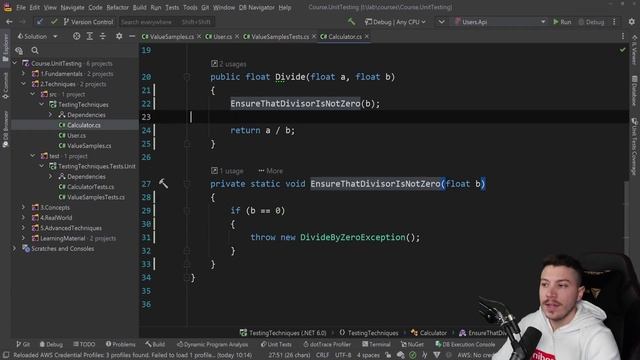Collapse the src folder node
The image size is (640, 360).
tap(33, 94)
